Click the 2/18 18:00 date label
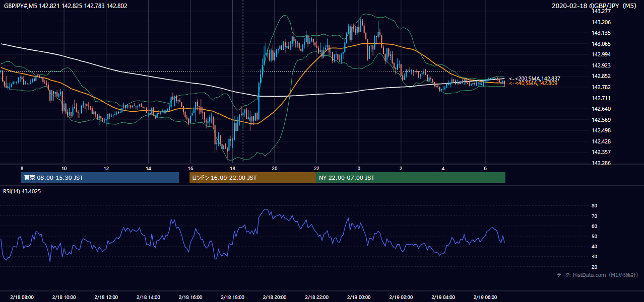This screenshot has height=302, width=644. pos(232,297)
